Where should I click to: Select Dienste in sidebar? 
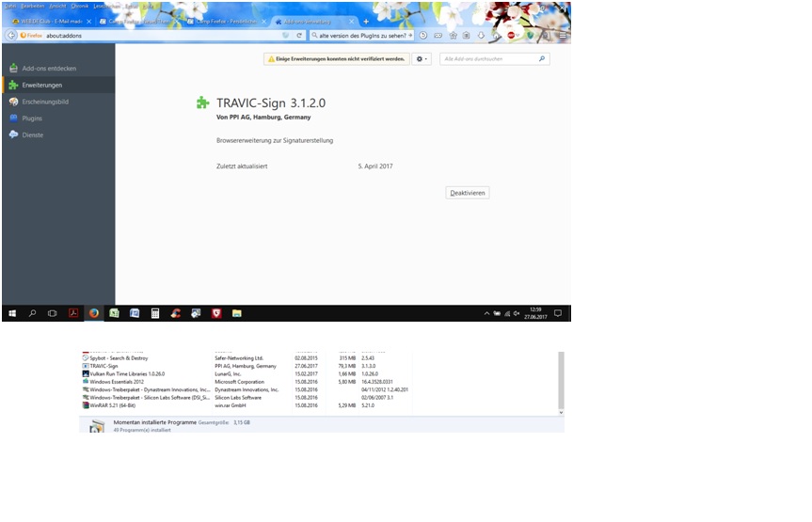pos(58,134)
